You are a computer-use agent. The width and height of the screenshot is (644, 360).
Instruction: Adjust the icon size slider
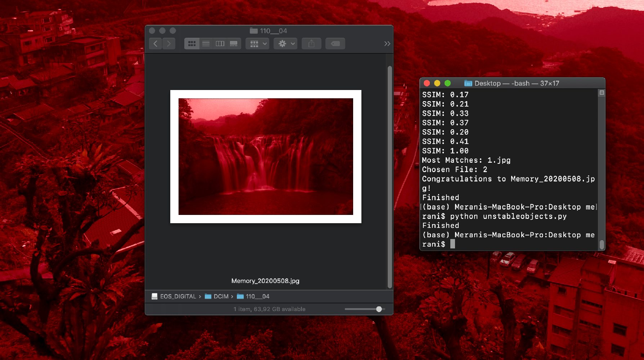(x=379, y=309)
